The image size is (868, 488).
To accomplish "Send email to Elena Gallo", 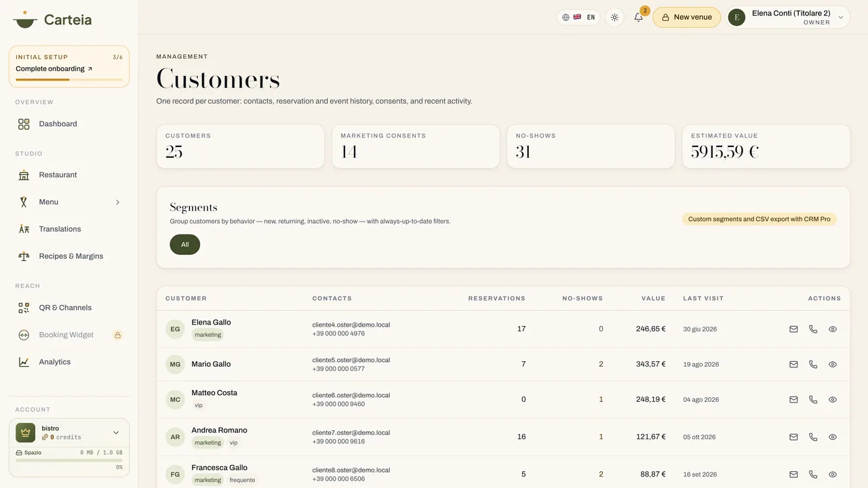I will pos(793,329).
